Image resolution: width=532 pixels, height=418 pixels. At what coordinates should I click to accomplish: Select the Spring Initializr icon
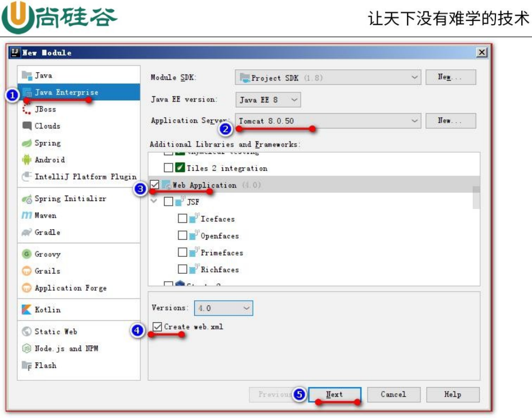(x=27, y=199)
